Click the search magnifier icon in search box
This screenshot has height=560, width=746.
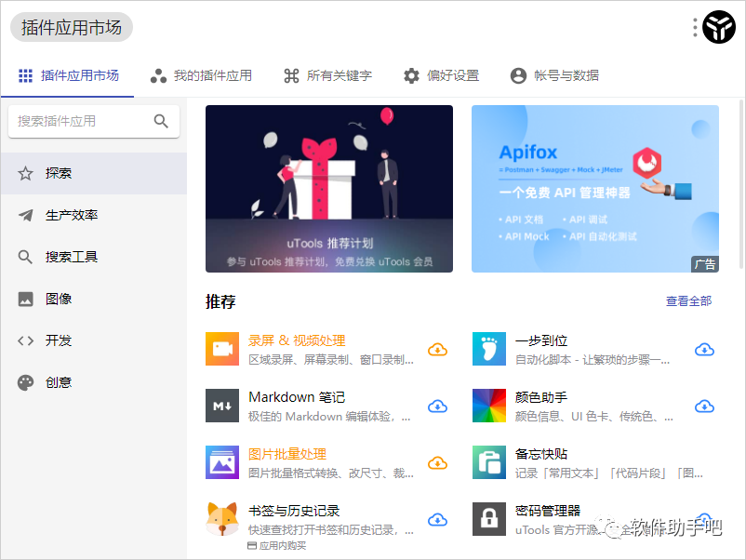[x=161, y=121]
